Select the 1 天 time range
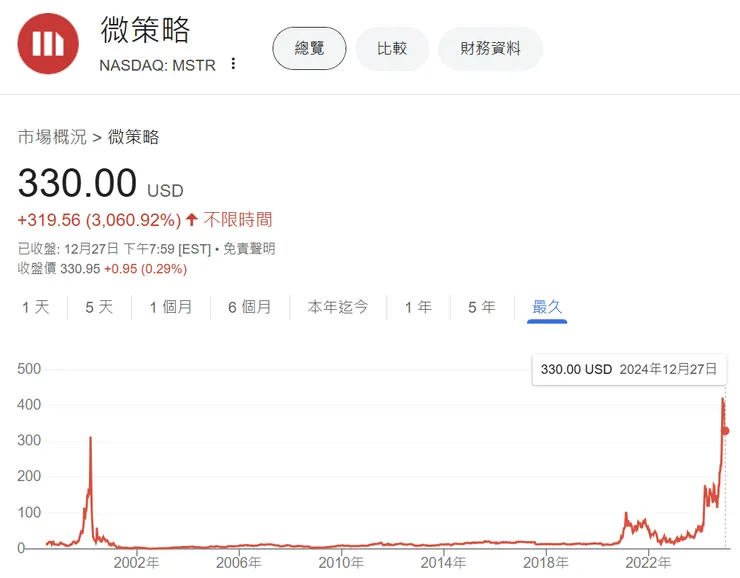Viewport: 740px width, 578px height. point(36,307)
